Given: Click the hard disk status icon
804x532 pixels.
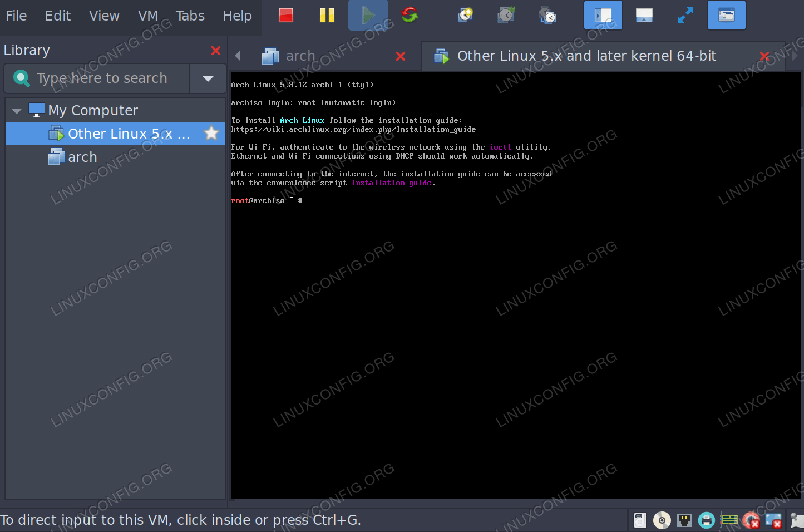Looking at the screenshot, I should tap(640, 520).
